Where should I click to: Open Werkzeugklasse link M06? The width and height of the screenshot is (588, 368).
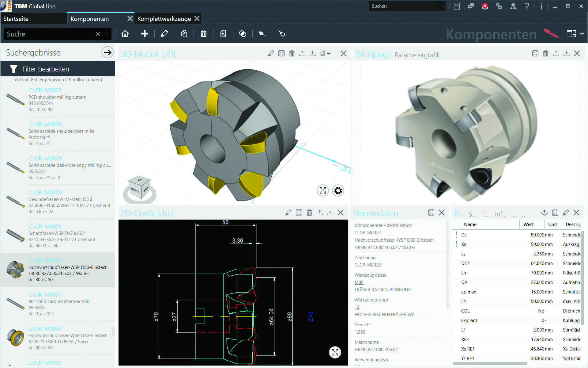point(359,282)
